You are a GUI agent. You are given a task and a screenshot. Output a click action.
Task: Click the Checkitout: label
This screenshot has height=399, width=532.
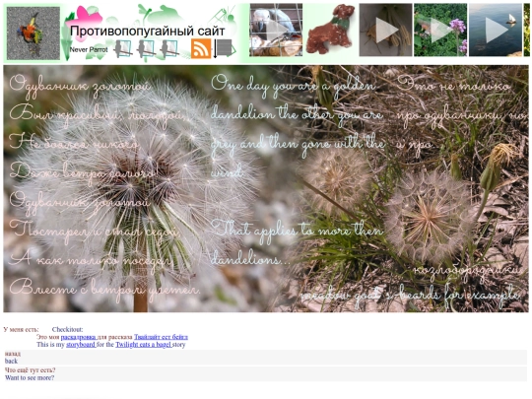tap(68, 329)
